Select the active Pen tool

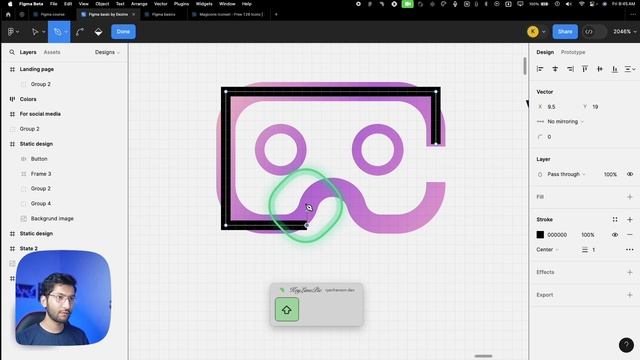[x=58, y=31]
